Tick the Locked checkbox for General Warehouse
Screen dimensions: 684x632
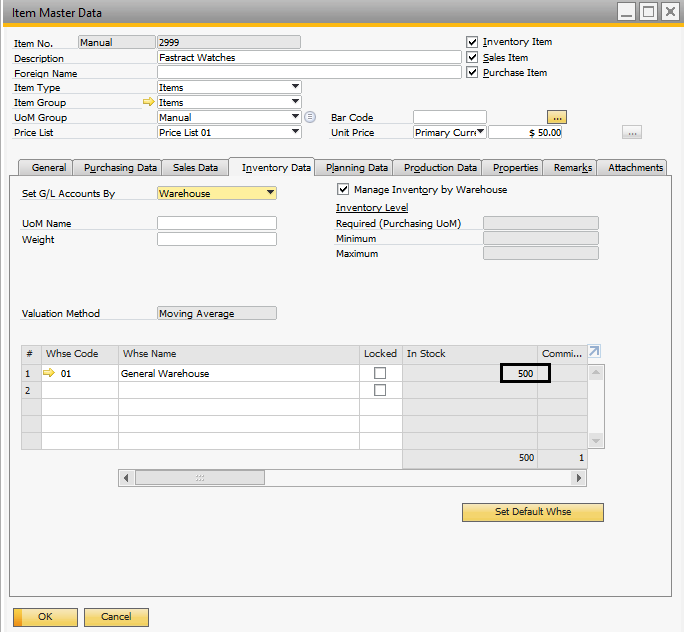380,374
